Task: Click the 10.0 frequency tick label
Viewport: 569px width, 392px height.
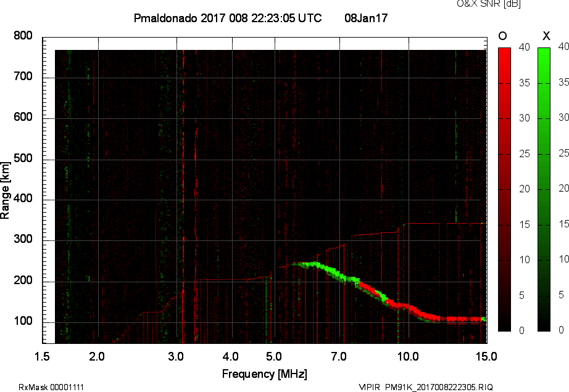Action: click(x=408, y=357)
